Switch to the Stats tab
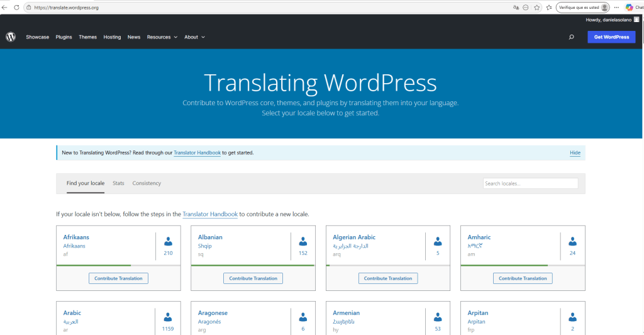 tap(118, 183)
